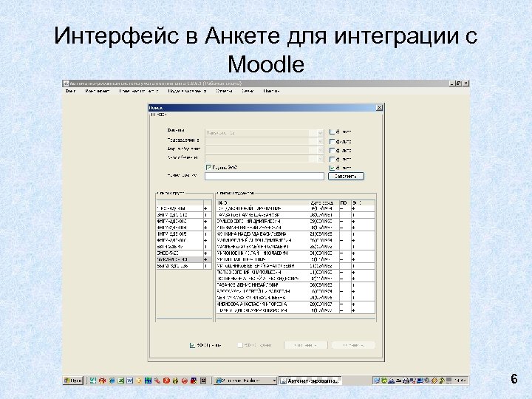Toggle the disabled checkbox at dialog bottom
Image resolution: width=532 pixels, height=399 pixels.
coord(240,345)
